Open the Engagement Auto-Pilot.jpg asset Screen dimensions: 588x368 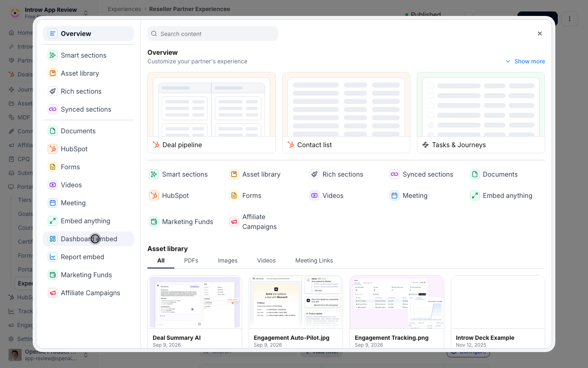[x=296, y=312]
